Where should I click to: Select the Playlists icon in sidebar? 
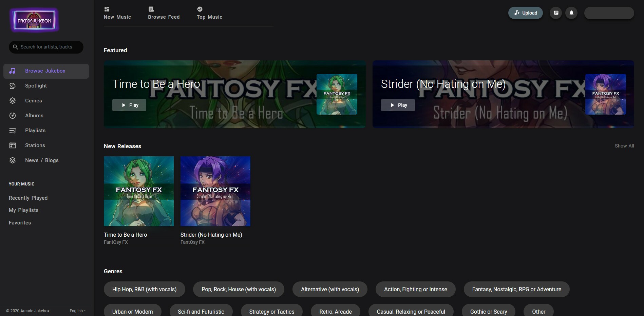(13, 131)
